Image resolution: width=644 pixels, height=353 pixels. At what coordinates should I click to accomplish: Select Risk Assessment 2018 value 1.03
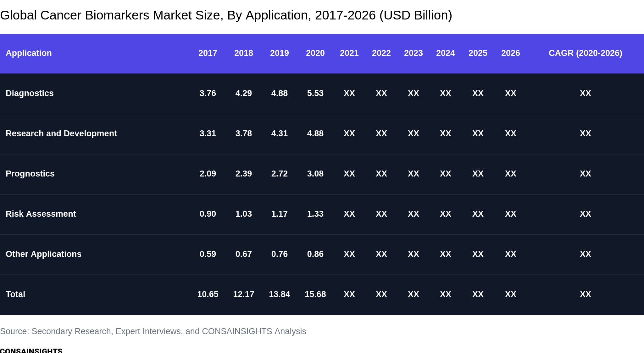pos(244,214)
